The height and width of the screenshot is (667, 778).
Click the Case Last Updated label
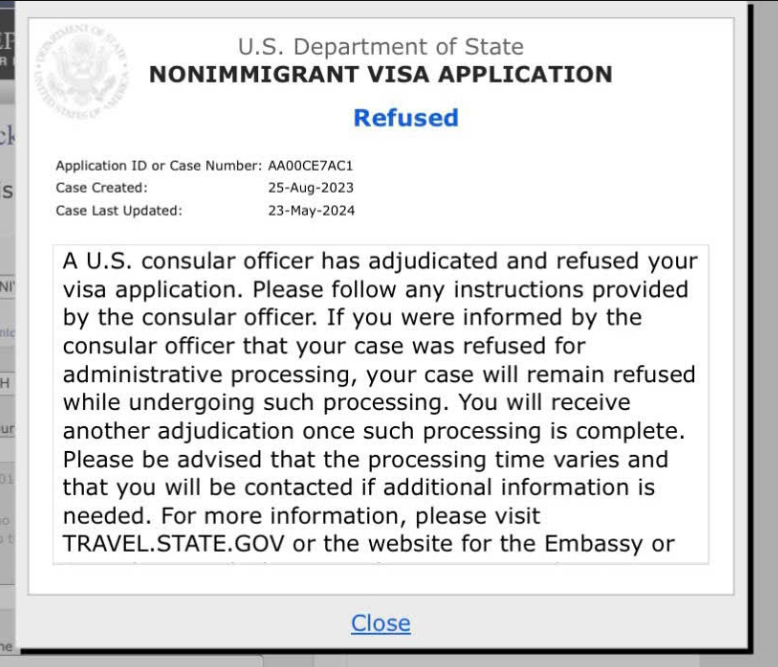pyautogui.click(x=119, y=211)
